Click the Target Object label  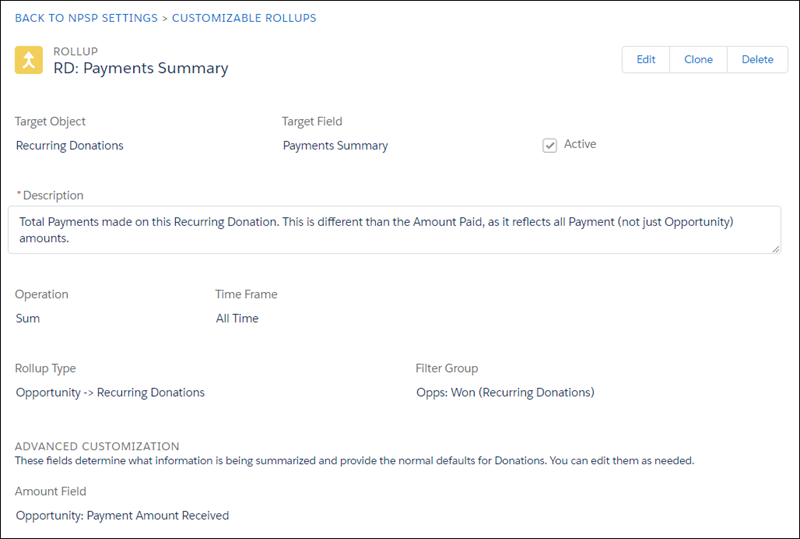(x=50, y=121)
